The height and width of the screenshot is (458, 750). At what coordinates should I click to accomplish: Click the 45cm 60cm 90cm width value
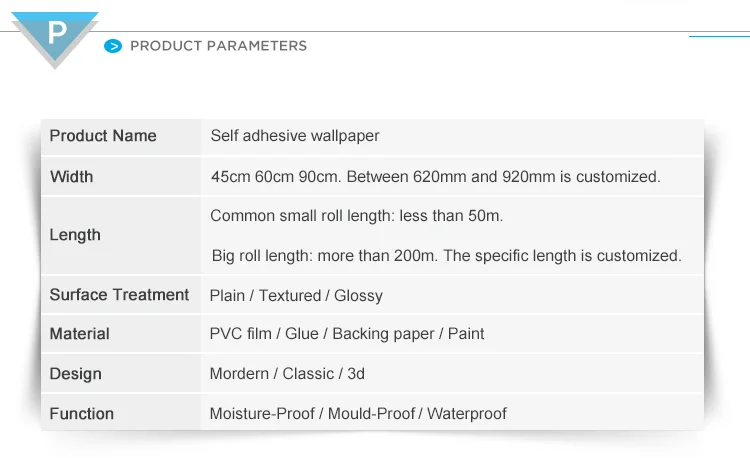(435, 177)
